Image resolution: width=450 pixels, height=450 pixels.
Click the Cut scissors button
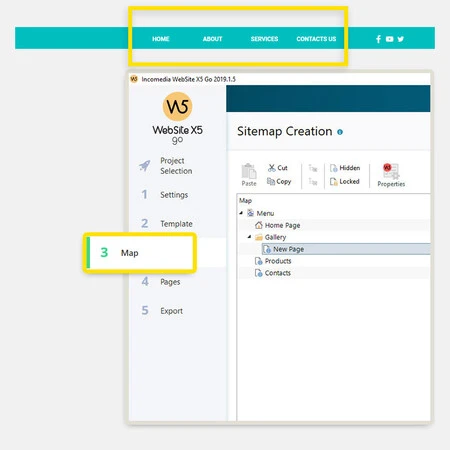[277, 168]
